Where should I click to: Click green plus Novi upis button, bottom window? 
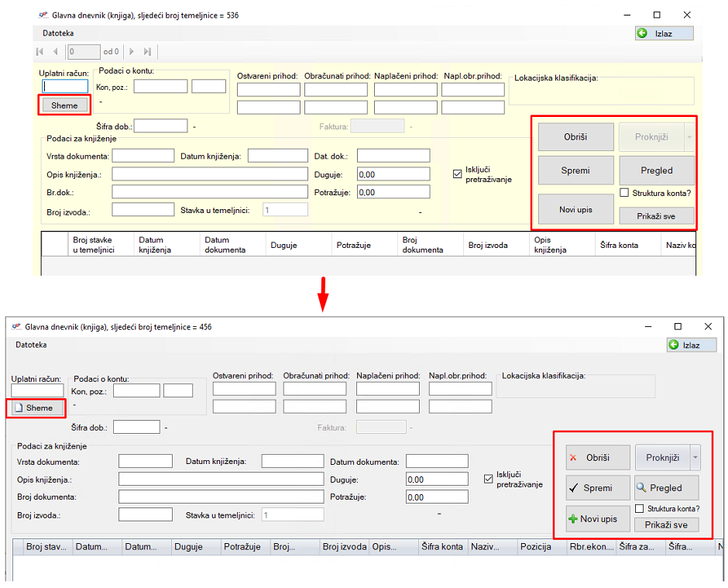tap(597, 518)
